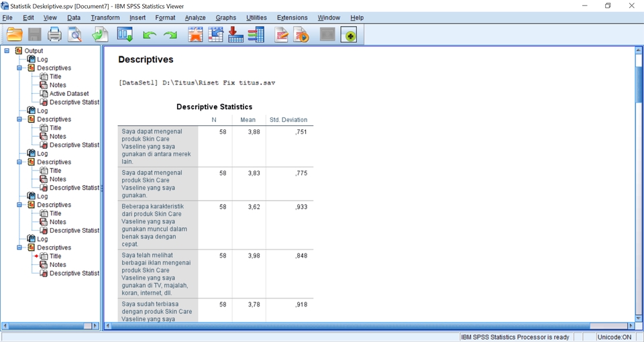
Task: Click the standard deviation value ,775
Action: click(x=301, y=173)
